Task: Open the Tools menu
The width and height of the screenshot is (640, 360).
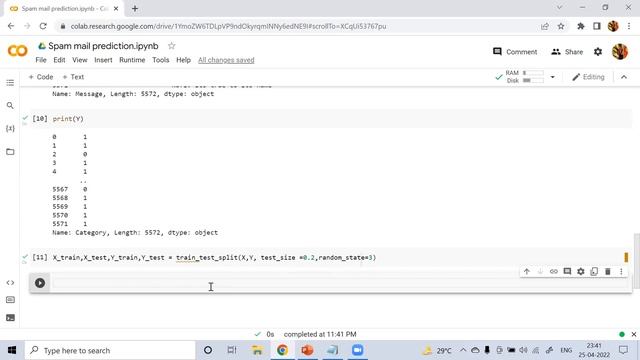Action: [161, 60]
